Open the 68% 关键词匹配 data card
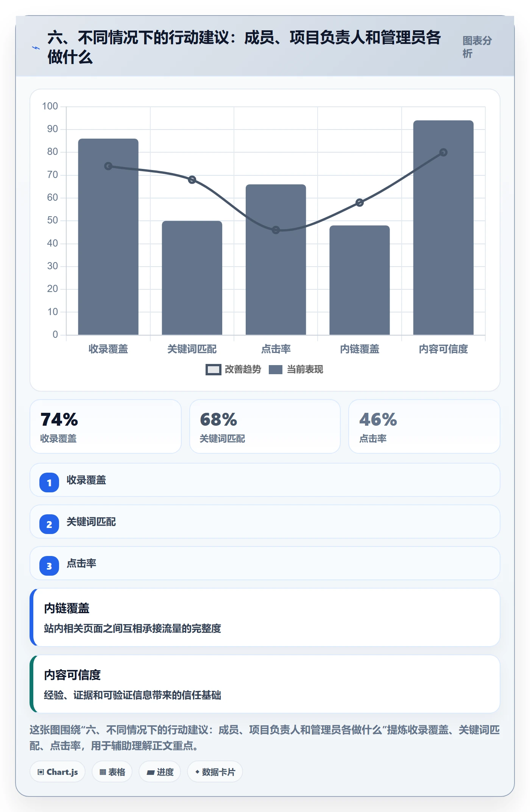The width and height of the screenshot is (530, 812). tap(265, 426)
